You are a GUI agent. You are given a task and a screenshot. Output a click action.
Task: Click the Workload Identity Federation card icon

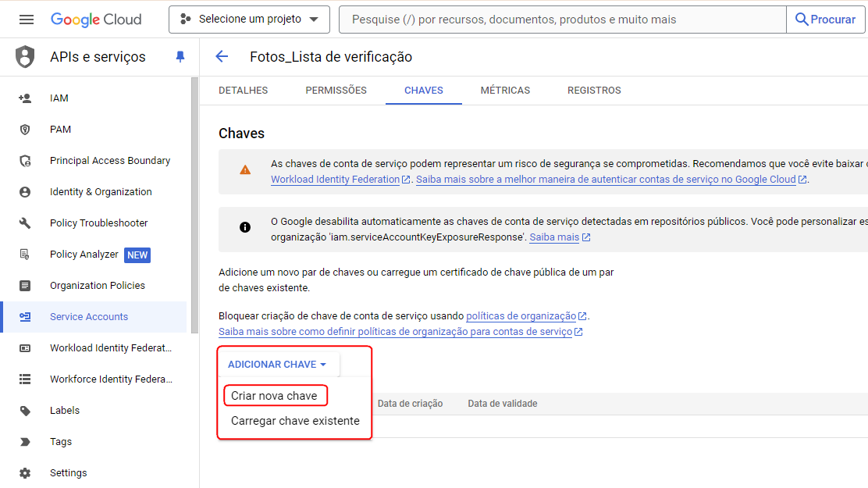click(25, 348)
